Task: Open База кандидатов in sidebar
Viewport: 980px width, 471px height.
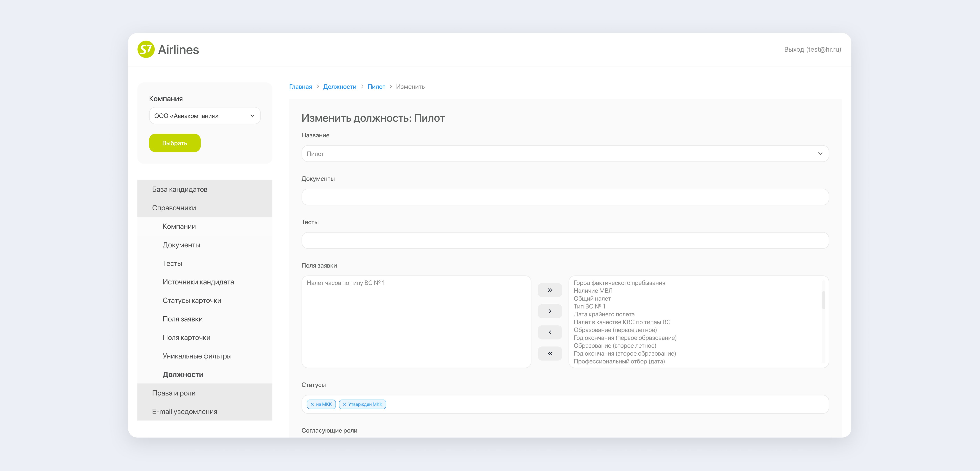Action: 180,189
